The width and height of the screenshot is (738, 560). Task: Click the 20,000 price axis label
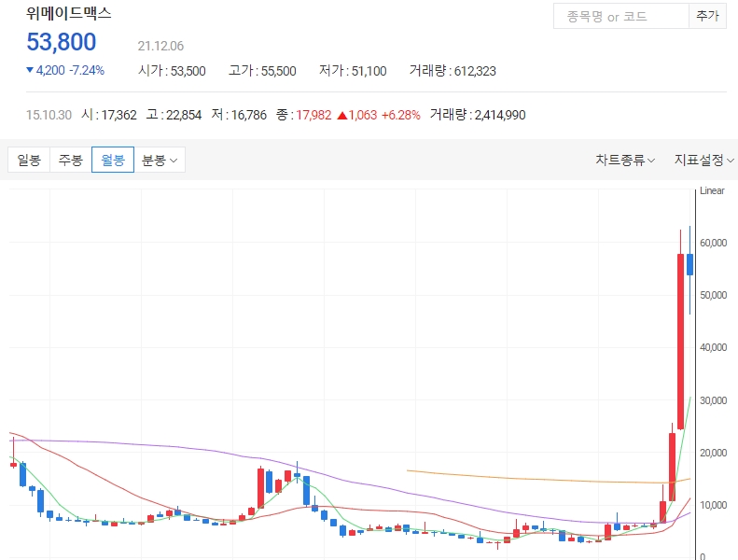click(714, 453)
